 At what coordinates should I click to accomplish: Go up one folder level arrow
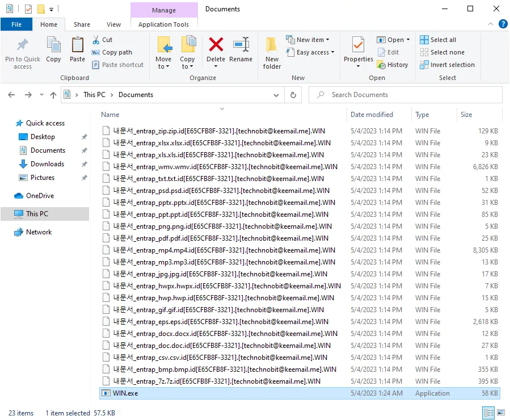click(53, 95)
